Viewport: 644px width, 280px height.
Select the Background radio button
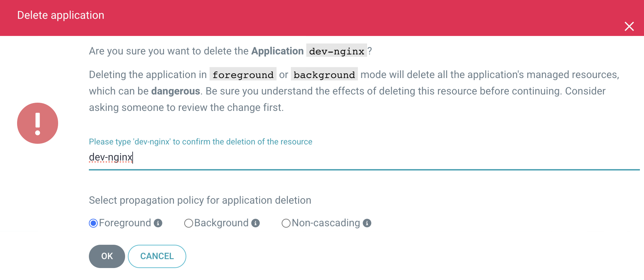pos(189,223)
